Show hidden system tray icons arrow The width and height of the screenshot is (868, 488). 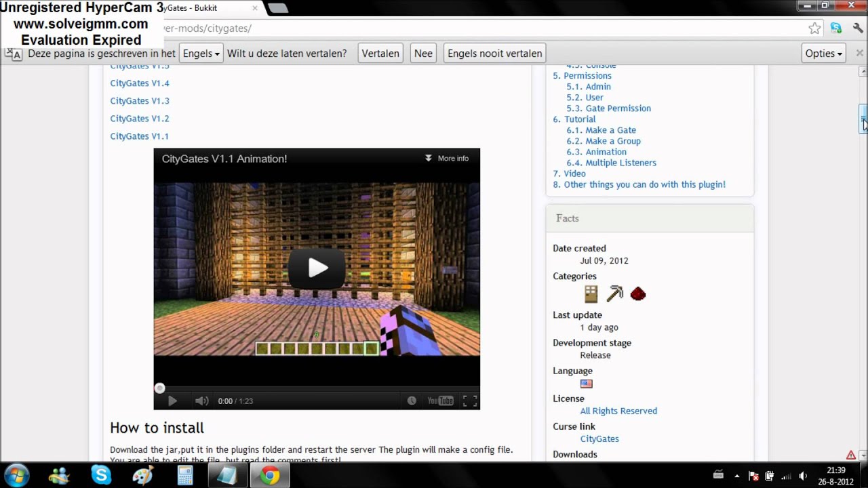[736, 476]
